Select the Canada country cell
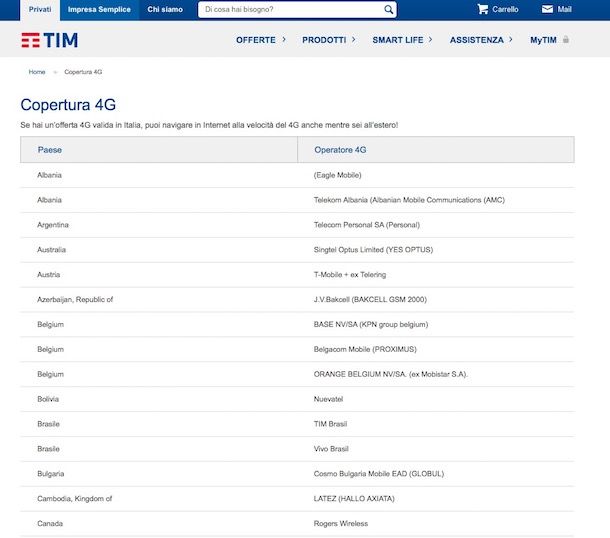This screenshot has width=610, height=538. click(50, 524)
